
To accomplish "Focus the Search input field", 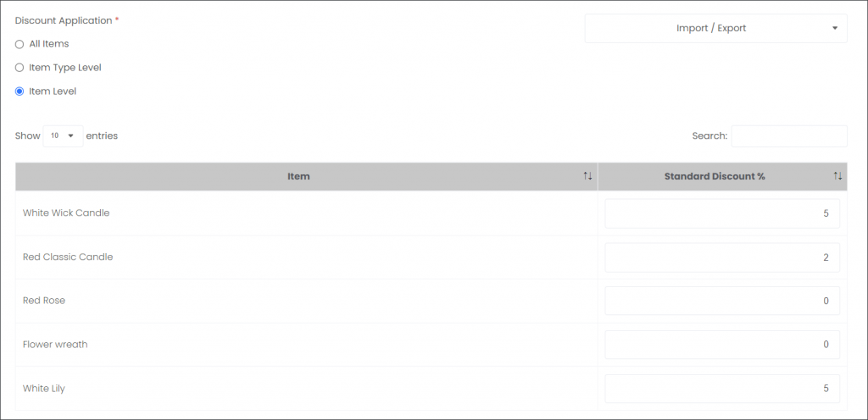I will click(x=789, y=136).
